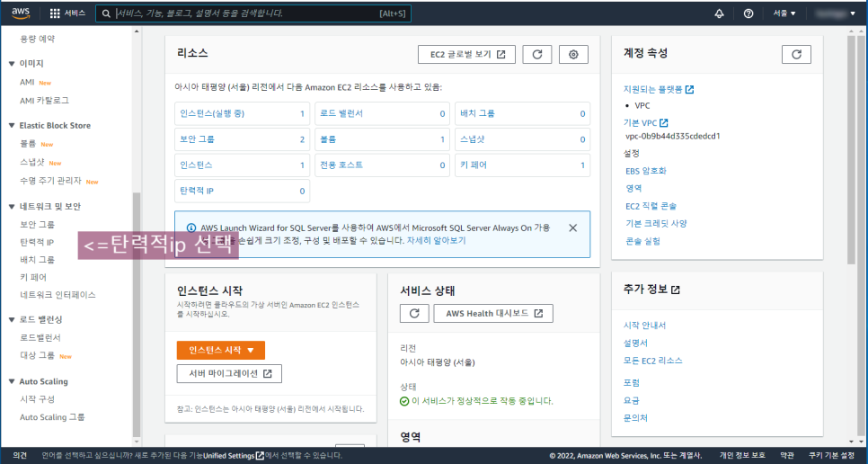
Task: Open 설명서 link
Action: tap(635, 344)
